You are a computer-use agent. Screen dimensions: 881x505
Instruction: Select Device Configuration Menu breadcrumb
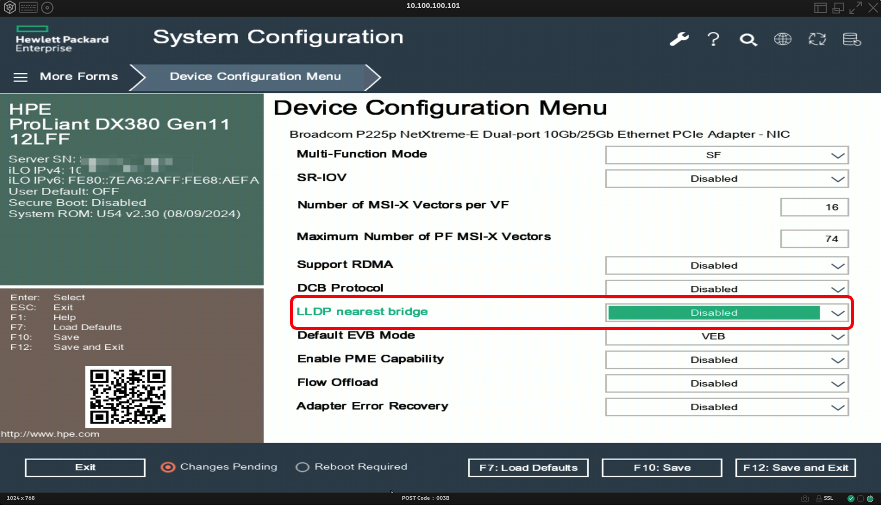(255, 76)
